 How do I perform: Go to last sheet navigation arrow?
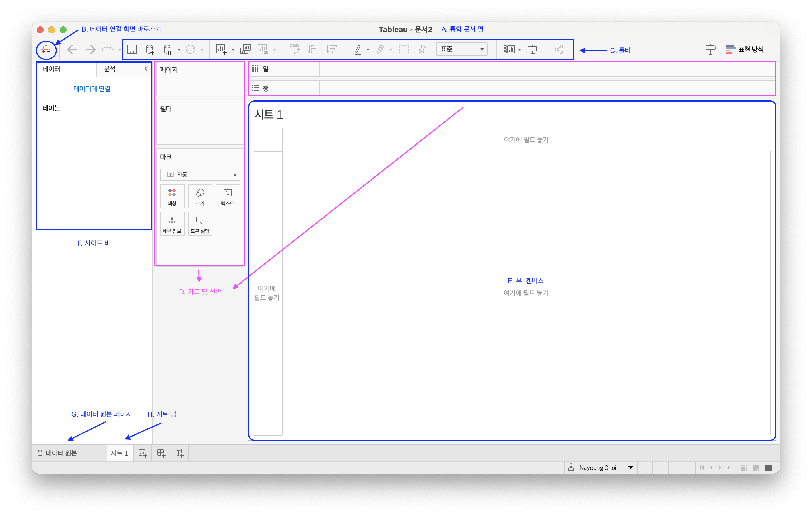(729, 467)
